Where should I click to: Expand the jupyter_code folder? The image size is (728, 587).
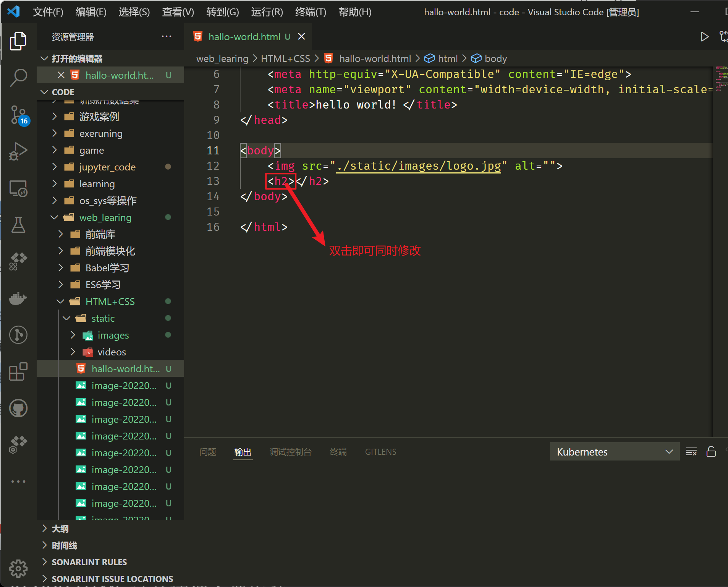tap(54, 167)
